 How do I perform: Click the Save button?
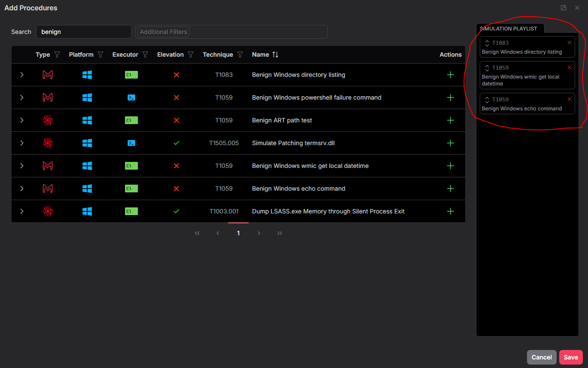(x=570, y=357)
